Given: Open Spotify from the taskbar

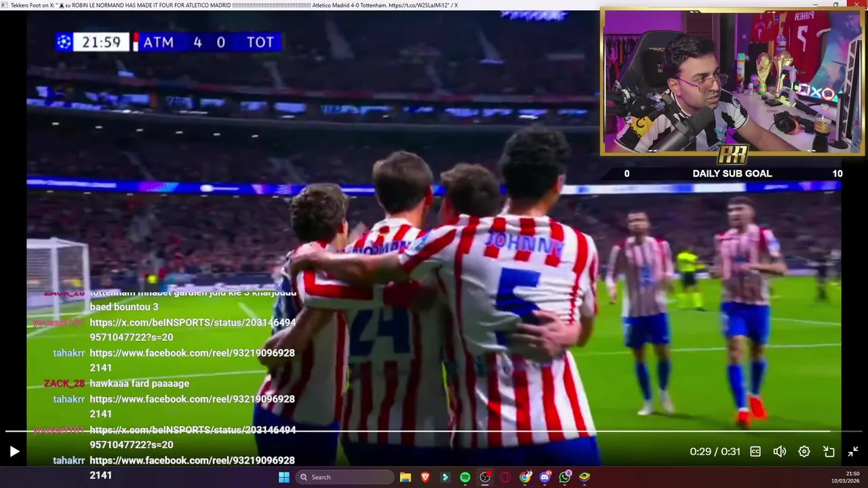Looking at the screenshot, I should [465, 477].
